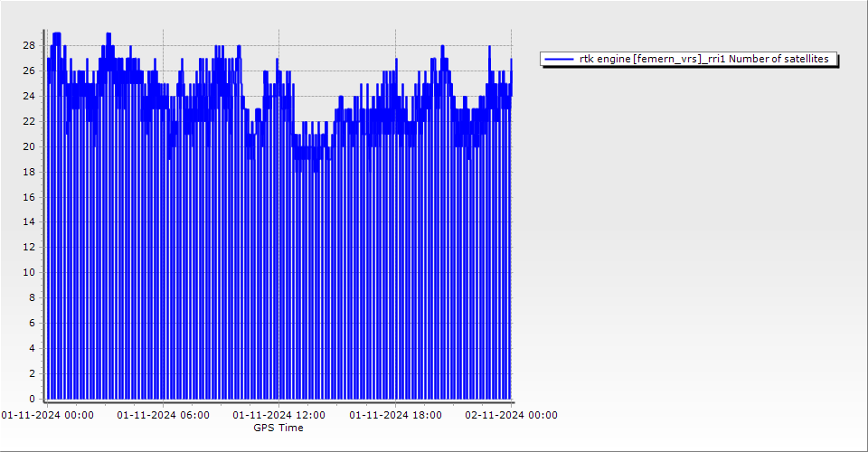Click the '02-11-2024 00:00' x-axis label
Viewport: 868px width, 452px height.
click(511, 415)
